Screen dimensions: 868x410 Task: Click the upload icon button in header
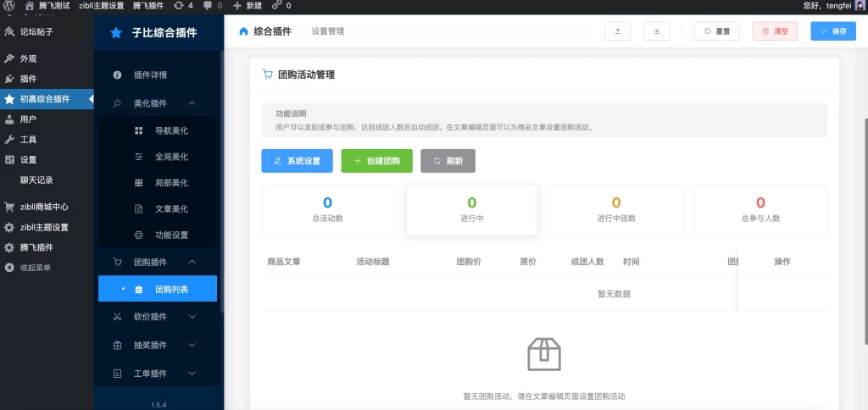click(x=617, y=31)
